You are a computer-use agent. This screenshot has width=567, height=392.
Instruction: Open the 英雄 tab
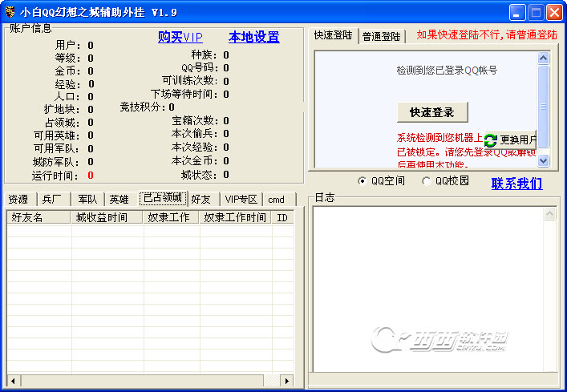tap(119, 199)
